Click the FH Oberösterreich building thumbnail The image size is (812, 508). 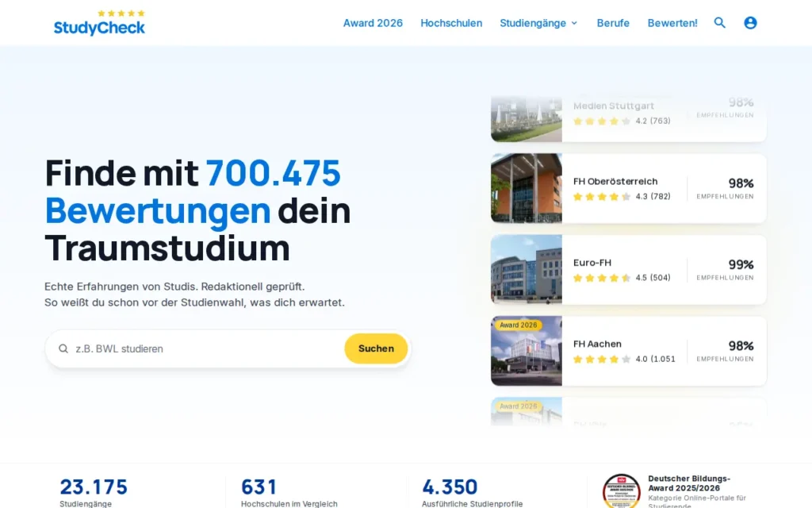[527, 188]
